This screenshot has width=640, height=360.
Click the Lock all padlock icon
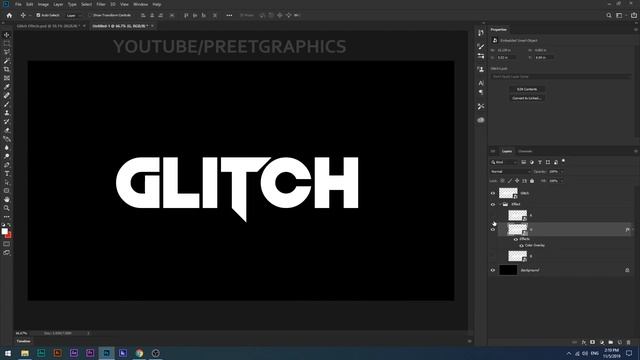coord(532,180)
